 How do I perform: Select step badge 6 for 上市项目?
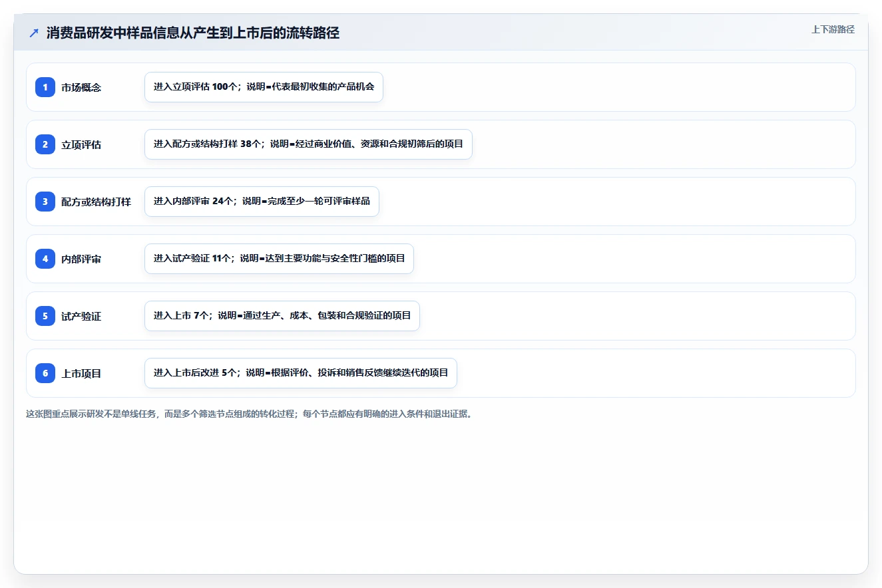45,373
